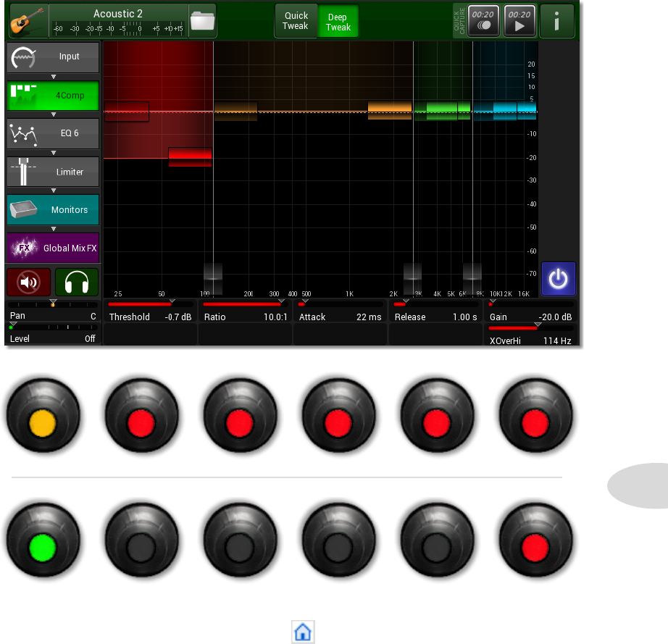Open Global Mix FX
The height and width of the screenshot is (644, 668).
point(53,248)
